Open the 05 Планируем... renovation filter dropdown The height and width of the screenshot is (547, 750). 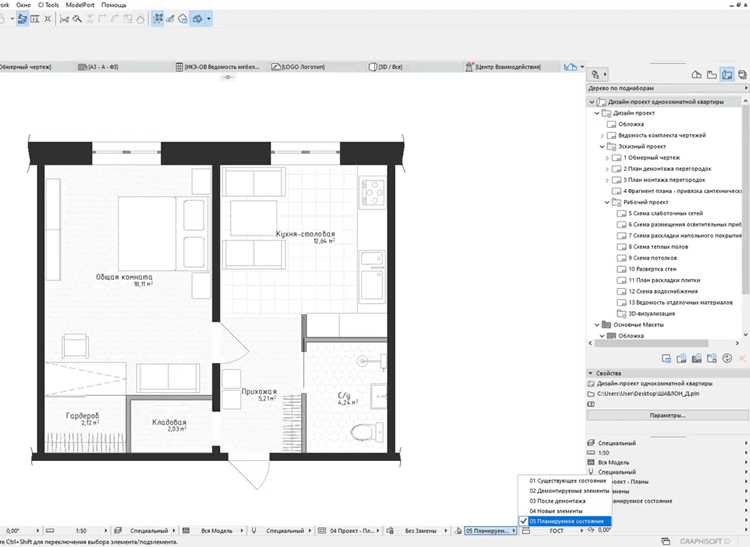(x=490, y=531)
